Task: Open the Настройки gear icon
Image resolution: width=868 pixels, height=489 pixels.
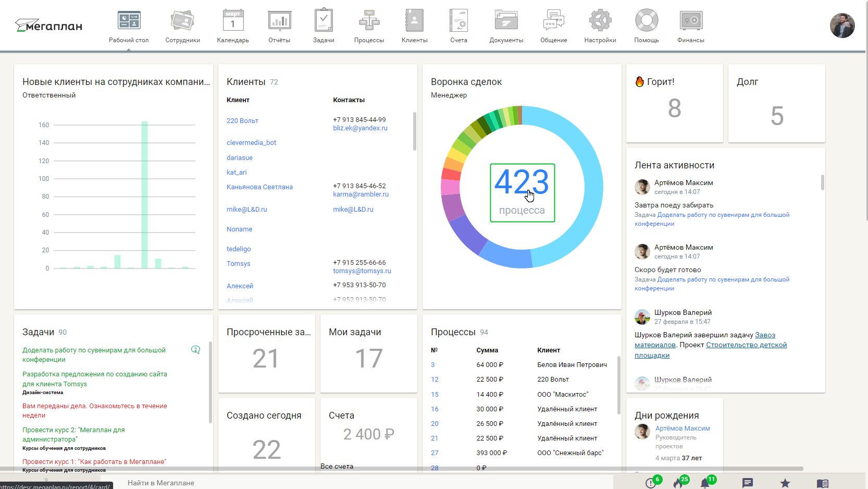Action: [600, 21]
